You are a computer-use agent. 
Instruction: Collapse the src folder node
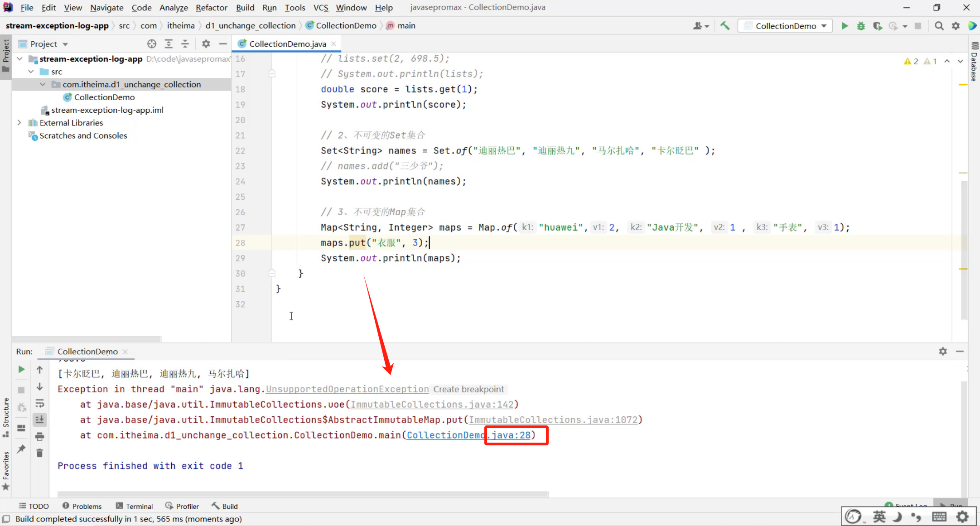point(31,72)
